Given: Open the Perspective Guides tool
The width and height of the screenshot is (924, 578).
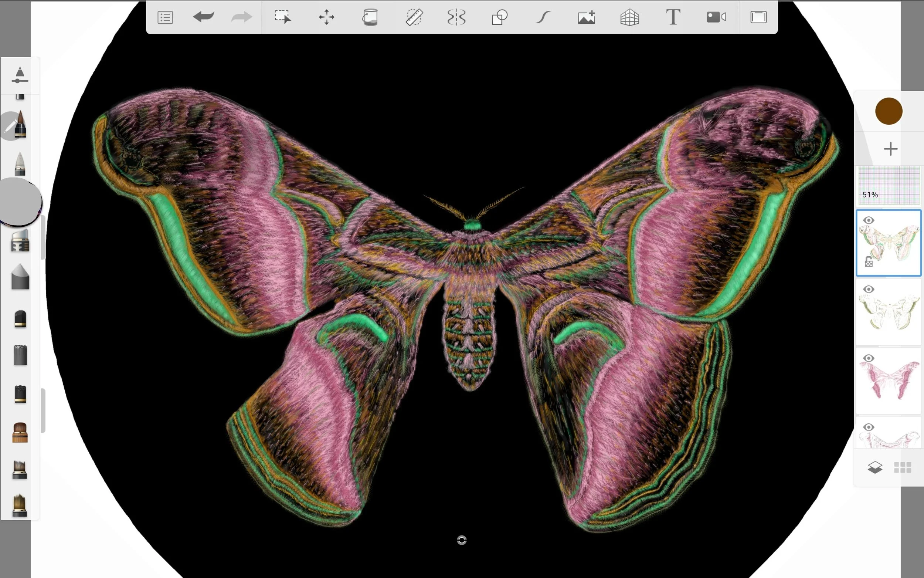Looking at the screenshot, I should (x=629, y=18).
